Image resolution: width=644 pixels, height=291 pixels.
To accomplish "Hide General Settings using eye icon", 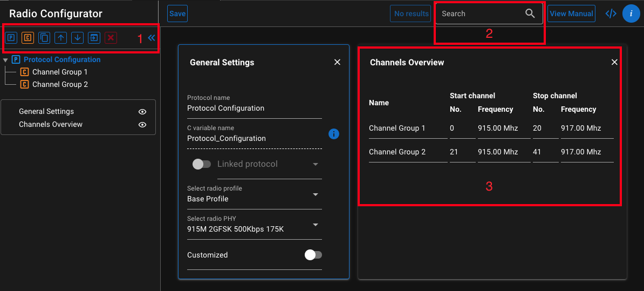I will coord(142,112).
